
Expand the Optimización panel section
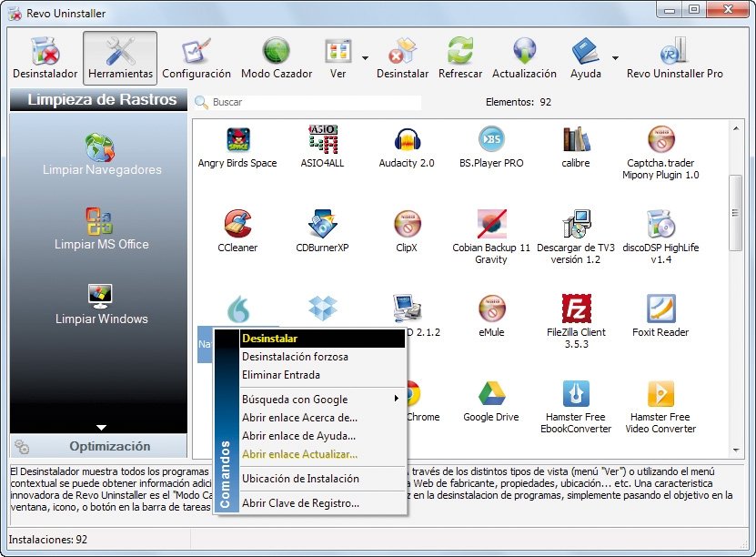pos(98,446)
